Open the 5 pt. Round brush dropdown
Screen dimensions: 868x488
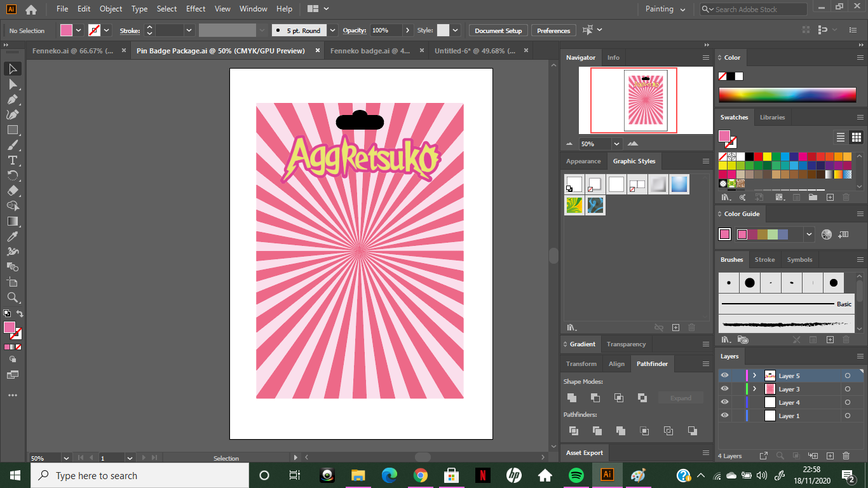click(332, 30)
